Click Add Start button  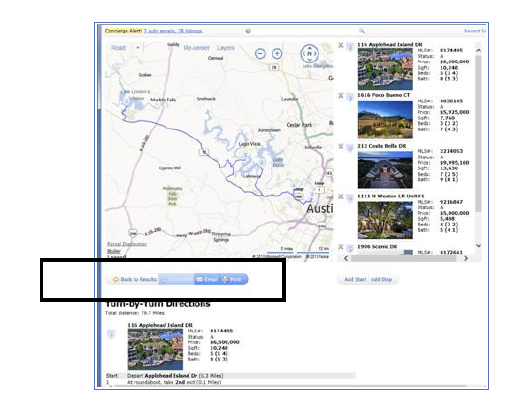click(355, 279)
